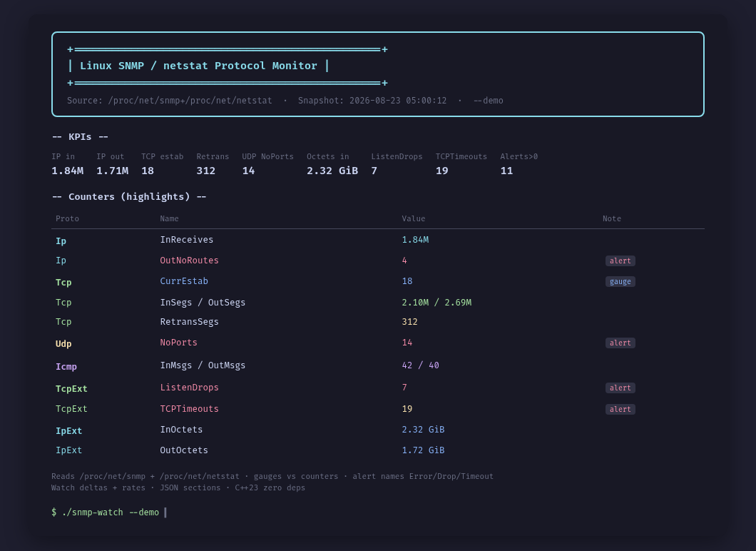The width and height of the screenshot is (756, 551).
Task: Click the command prompt './snmp-watch --demo'
Action: 111,512
